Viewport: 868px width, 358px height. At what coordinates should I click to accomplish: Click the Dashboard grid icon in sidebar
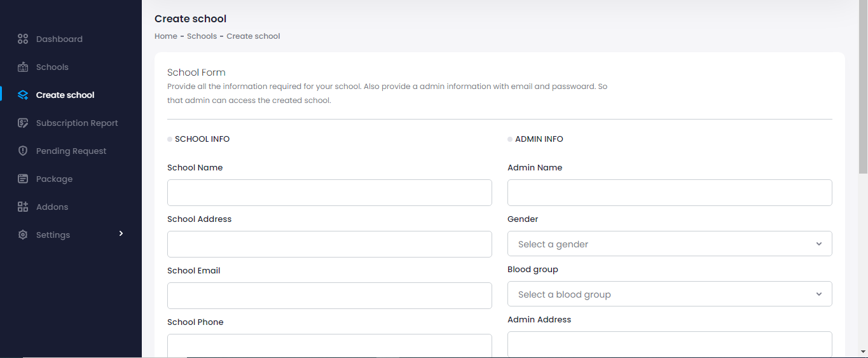23,39
